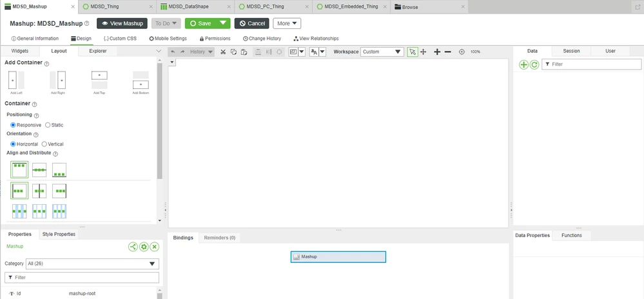This screenshot has width=644, height=299.
Task: Click the green gear icon in Properties
Action: 144,246
